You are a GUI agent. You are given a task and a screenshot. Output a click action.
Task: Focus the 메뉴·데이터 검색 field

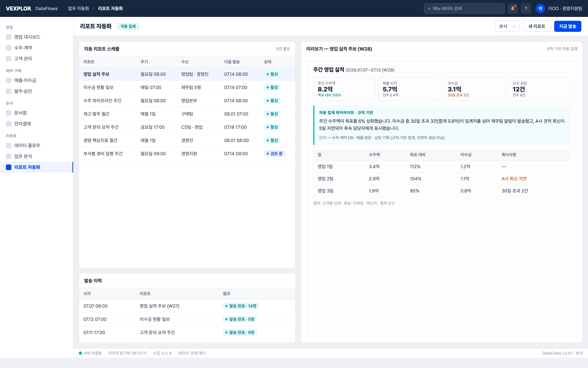tap(464, 8)
